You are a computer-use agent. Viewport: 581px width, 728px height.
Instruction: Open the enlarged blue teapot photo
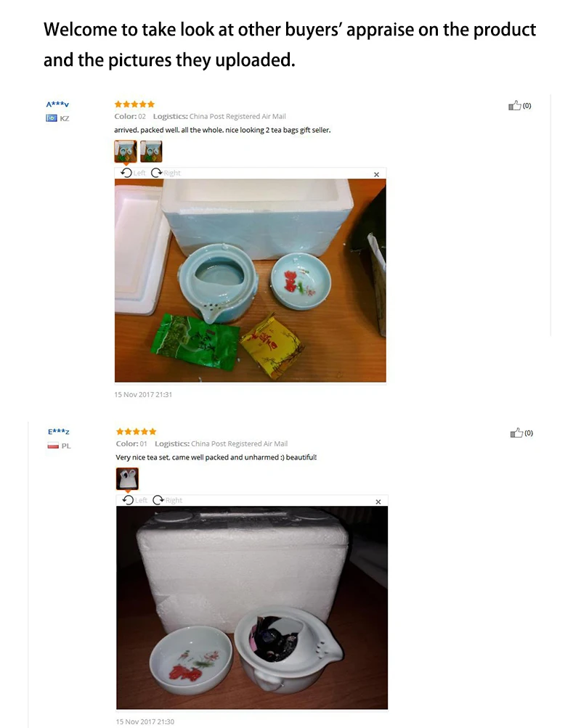click(x=251, y=280)
